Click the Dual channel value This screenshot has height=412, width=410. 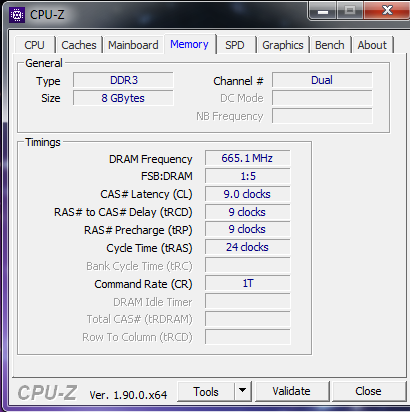(x=322, y=80)
